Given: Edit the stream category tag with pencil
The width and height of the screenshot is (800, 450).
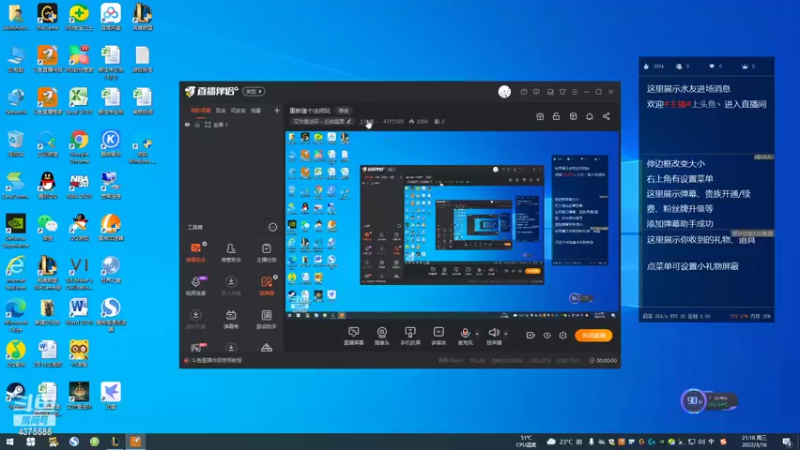Looking at the screenshot, I should pyautogui.click(x=349, y=121).
